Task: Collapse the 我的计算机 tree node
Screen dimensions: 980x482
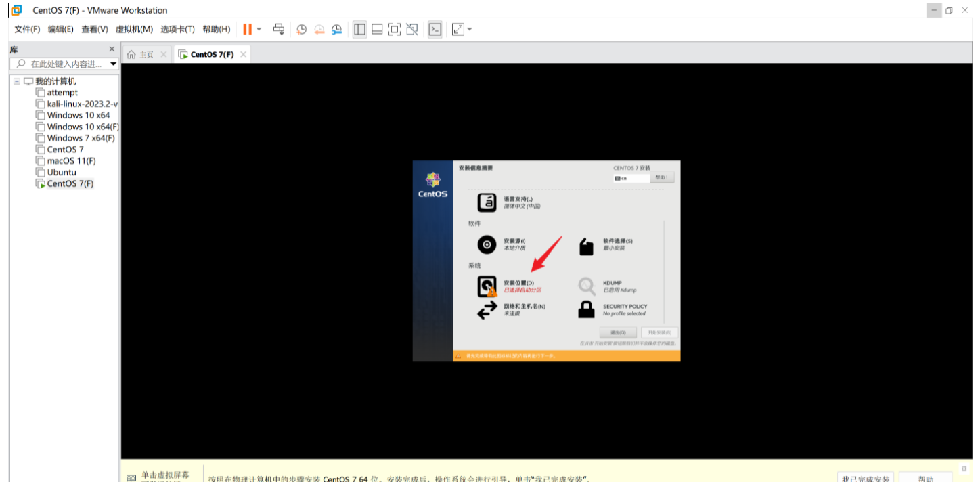Action: click(x=17, y=81)
